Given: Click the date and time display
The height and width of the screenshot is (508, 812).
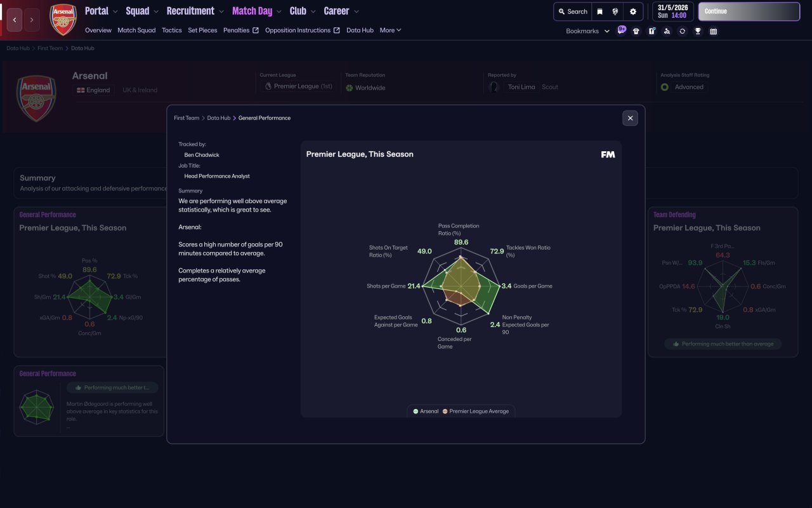Looking at the screenshot, I should (x=672, y=11).
